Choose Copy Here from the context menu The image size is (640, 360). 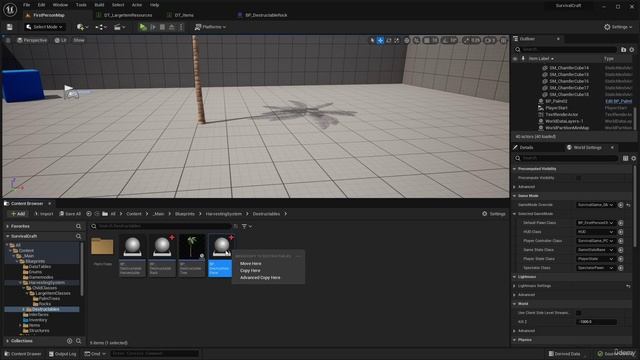[250, 271]
